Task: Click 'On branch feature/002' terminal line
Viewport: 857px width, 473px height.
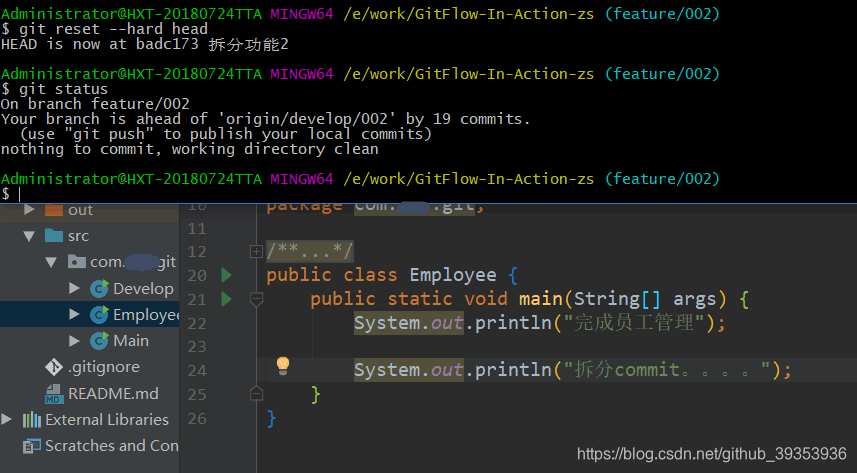Action: point(95,104)
